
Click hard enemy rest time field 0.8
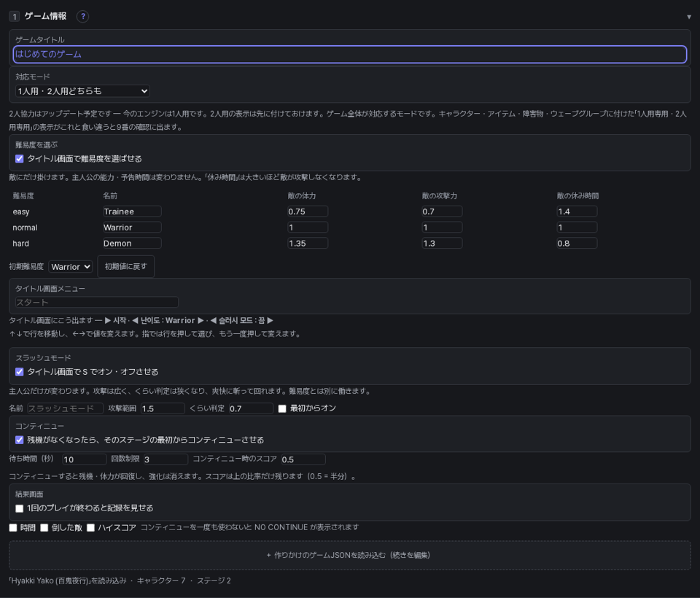click(x=577, y=244)
